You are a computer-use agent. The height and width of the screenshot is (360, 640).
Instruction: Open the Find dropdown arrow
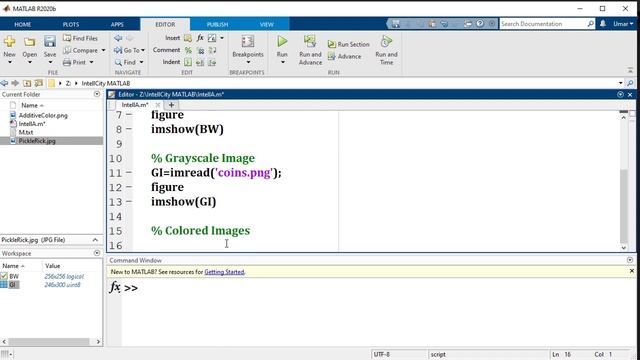point(141,62)
